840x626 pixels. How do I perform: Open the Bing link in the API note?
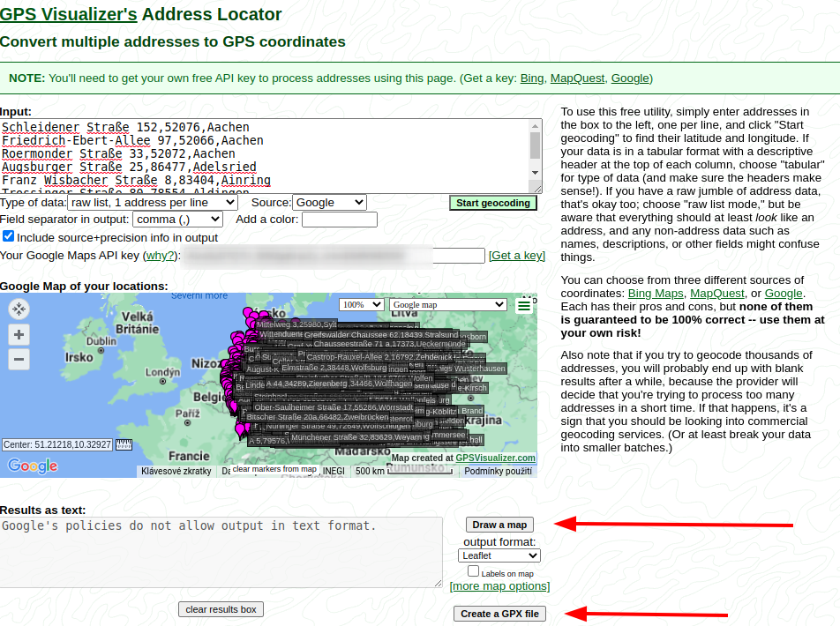(532, 78)
